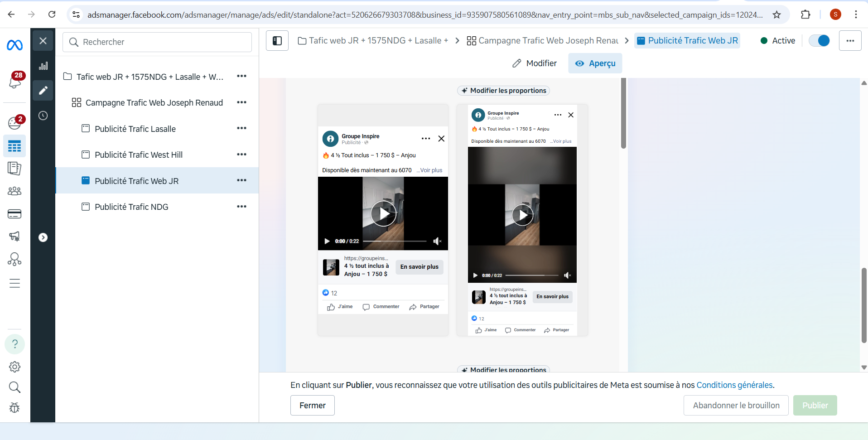868x440 pixels.
Task: Switch to the Modifier tab
Action: pos(535,63)
